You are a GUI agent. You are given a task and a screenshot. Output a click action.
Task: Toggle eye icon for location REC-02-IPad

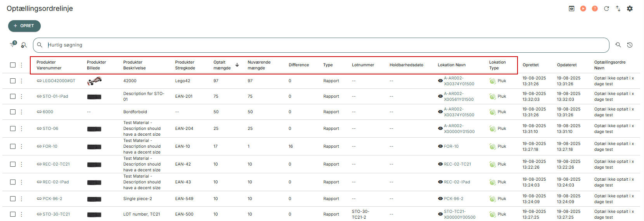click(440, 182)
